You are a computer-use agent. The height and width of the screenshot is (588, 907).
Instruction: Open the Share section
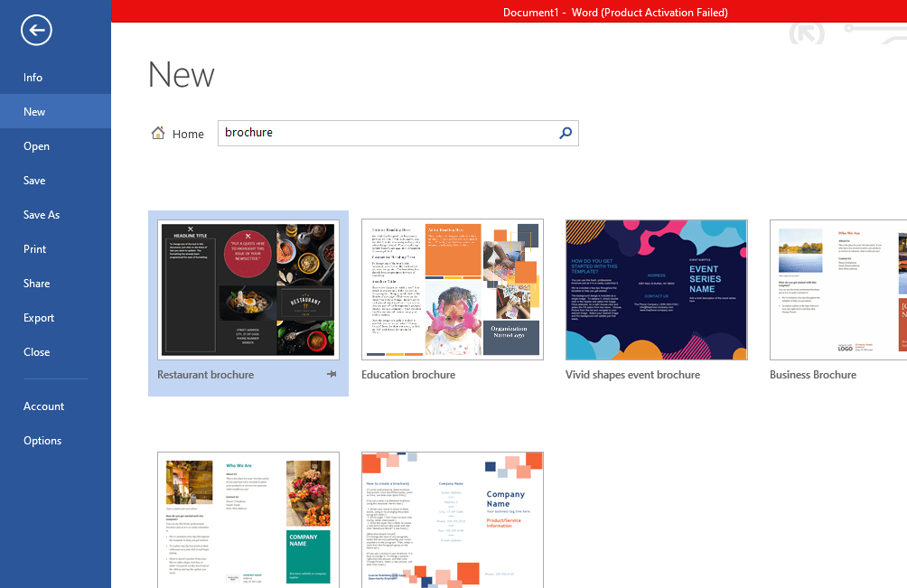click(x=36, y=283)
